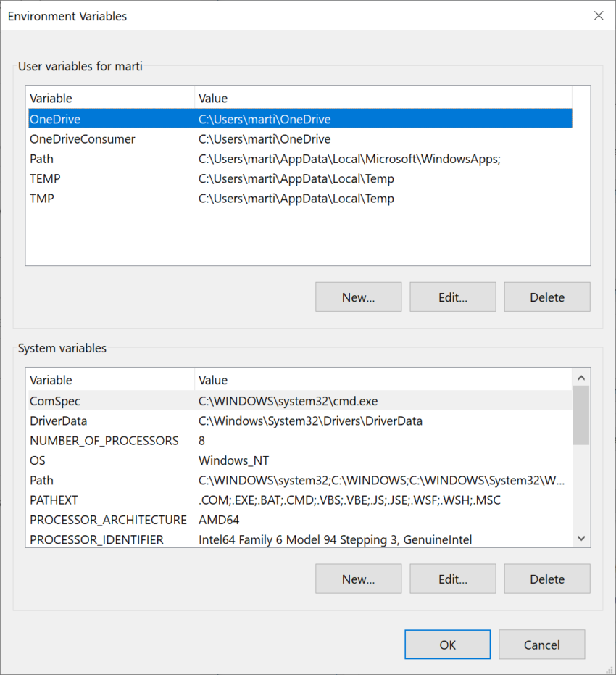Image resolution: width=616 pixels, height=675 pixels.
Task: Confirm changes with the OK button
Action: coord(447,645)
